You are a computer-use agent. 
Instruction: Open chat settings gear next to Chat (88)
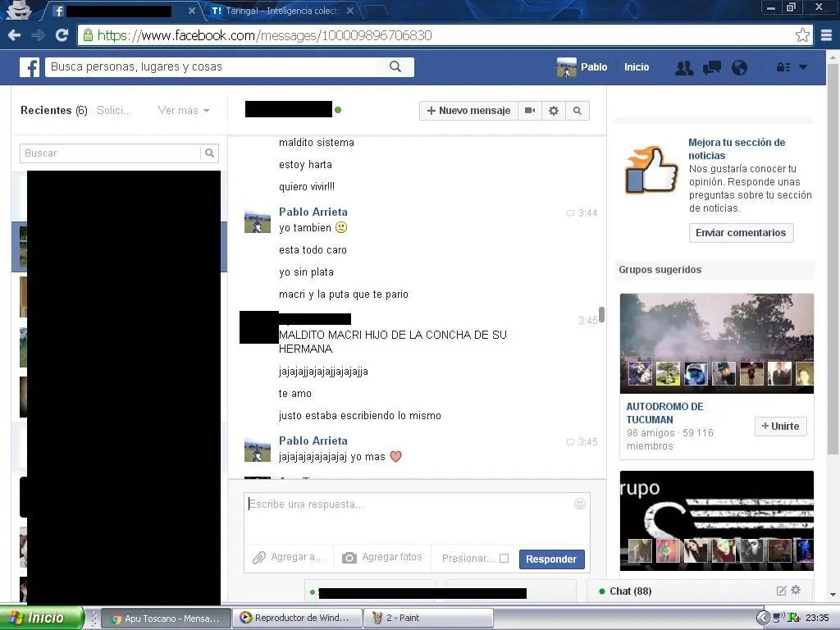click(x=796, y=591)
